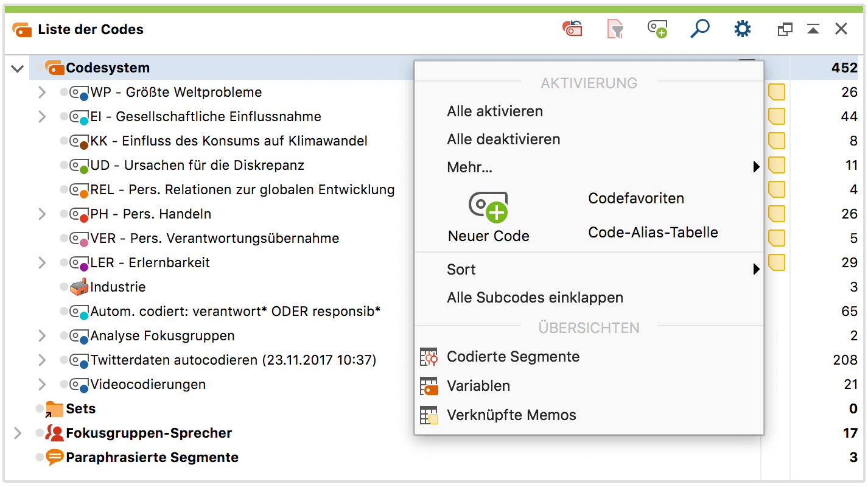Open the memo icon of KK row
This screenshot has width=868, height=487.
777,141
